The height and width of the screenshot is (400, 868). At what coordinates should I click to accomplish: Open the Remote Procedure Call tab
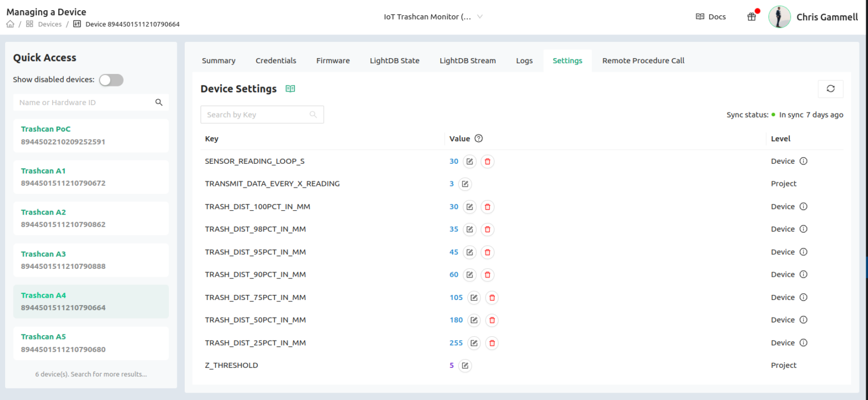coord(643,61)
